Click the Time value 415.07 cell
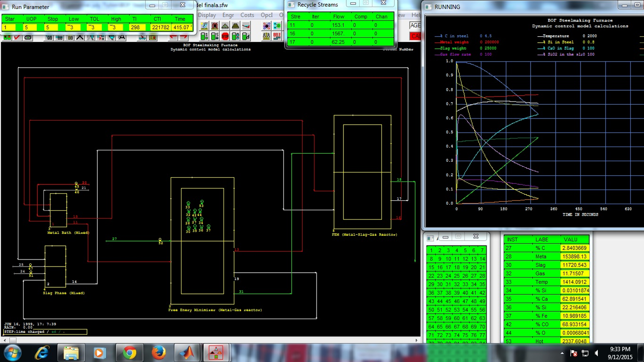644x362 pixels. pyautogui.click(x=181, y=27)
